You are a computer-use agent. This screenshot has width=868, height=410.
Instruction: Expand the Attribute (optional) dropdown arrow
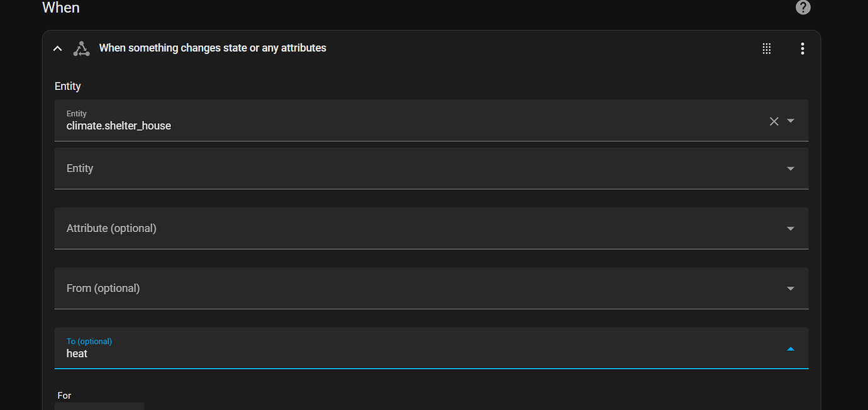(x=791, y=229)
